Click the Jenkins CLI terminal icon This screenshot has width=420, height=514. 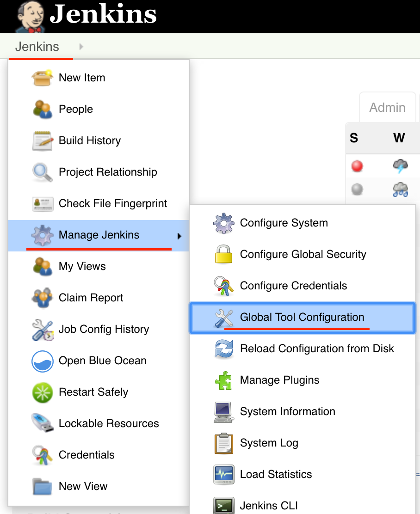(x=224, y=505)
